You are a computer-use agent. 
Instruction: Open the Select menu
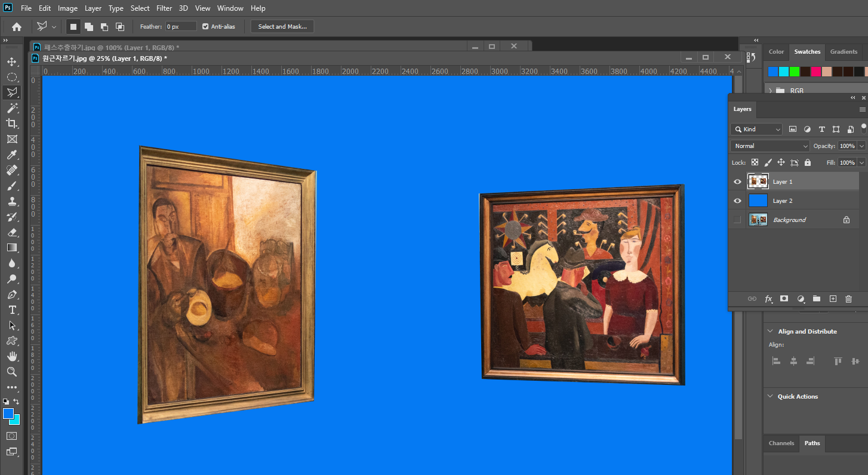140,8
